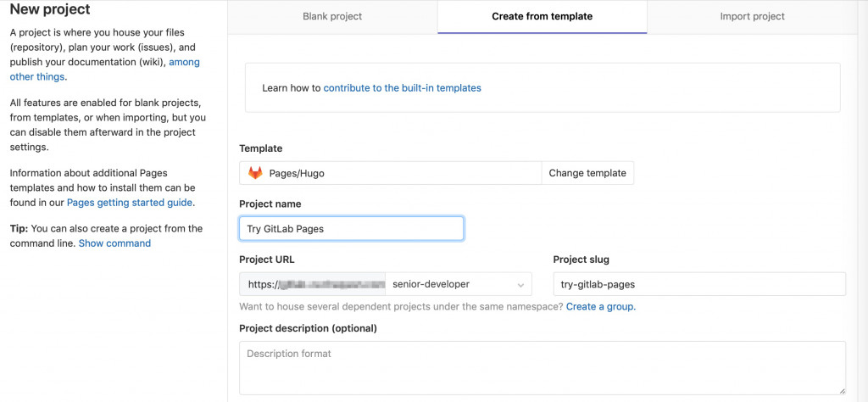This screenshot has height=402, width=868.
Task: Open "contribute to the built-in templates" link
Action: [x=402, y=87]
